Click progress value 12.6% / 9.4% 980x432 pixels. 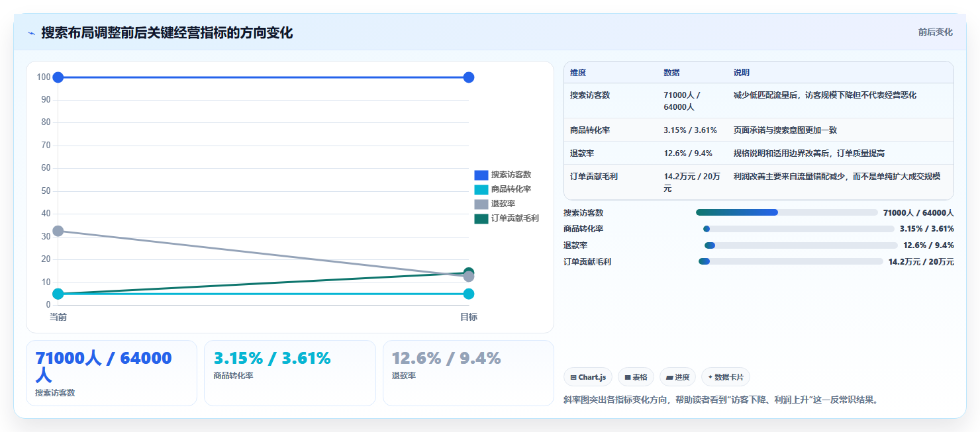point(928,245)
